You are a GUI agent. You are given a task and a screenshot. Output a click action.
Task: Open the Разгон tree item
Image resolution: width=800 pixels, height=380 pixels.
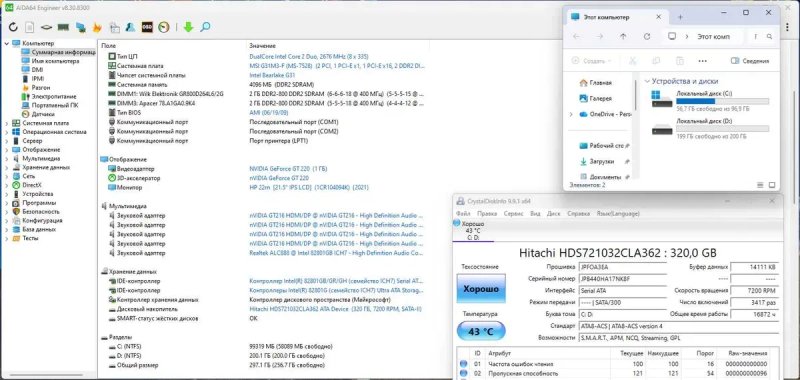[x=40, y=88]
